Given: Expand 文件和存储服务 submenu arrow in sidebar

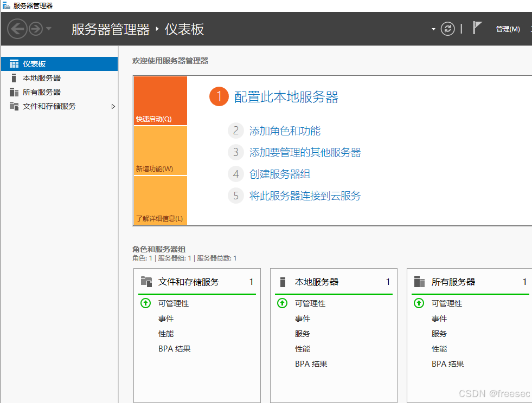Looking at the screenshot, I should (113, 107).
